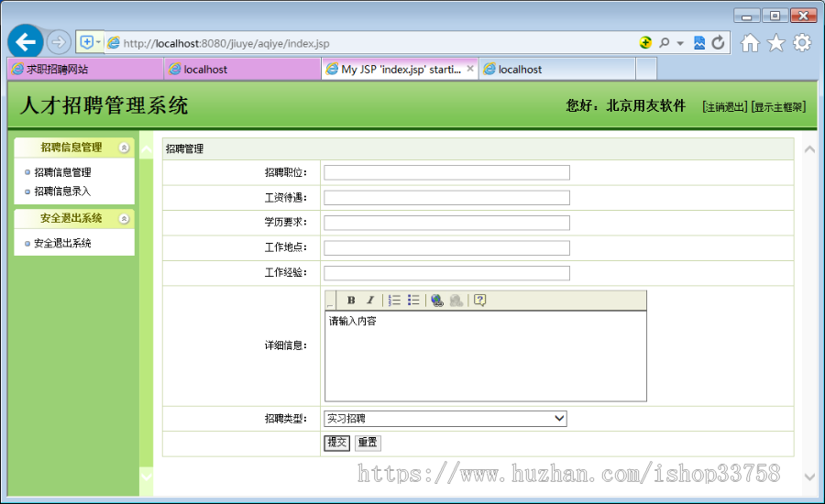Click the 重置 reset button
The height and width of the screenshot is (504, 825).
pyautogui.click(x=368, y=443)
